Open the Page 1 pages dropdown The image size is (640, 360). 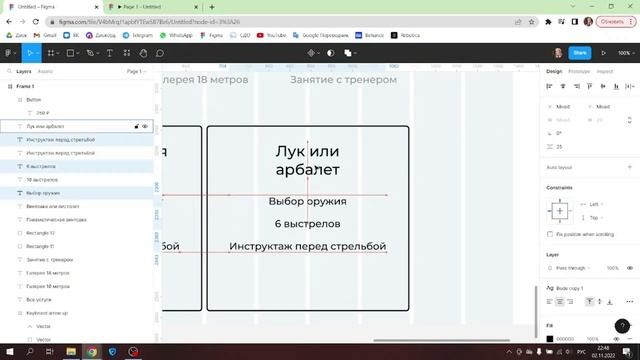(x=136, y=71)
